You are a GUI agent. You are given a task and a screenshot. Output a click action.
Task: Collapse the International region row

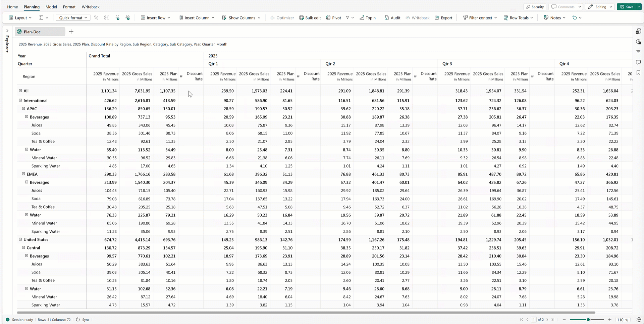20,100
